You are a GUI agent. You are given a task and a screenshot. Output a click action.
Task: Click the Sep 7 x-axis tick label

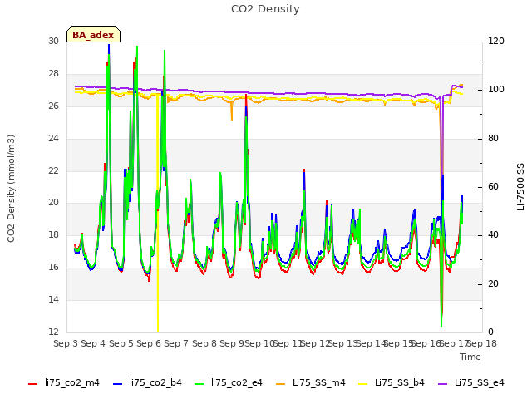click(176, 343)
